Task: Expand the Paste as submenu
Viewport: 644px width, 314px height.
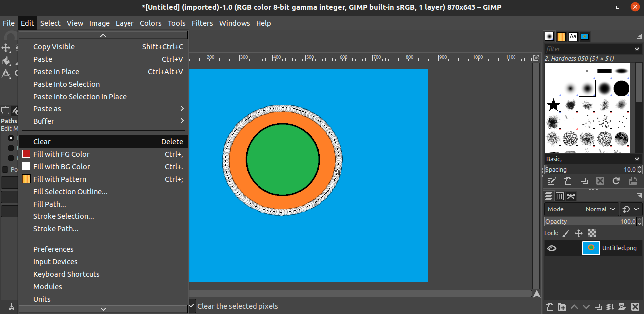Action: pos(103,109)
